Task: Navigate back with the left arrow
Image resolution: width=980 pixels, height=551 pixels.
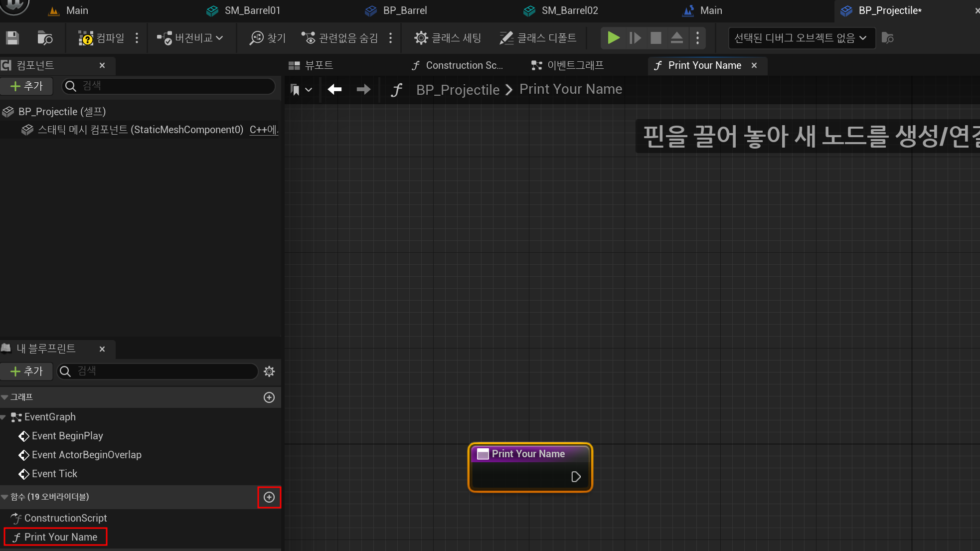Action: [334, 89]
